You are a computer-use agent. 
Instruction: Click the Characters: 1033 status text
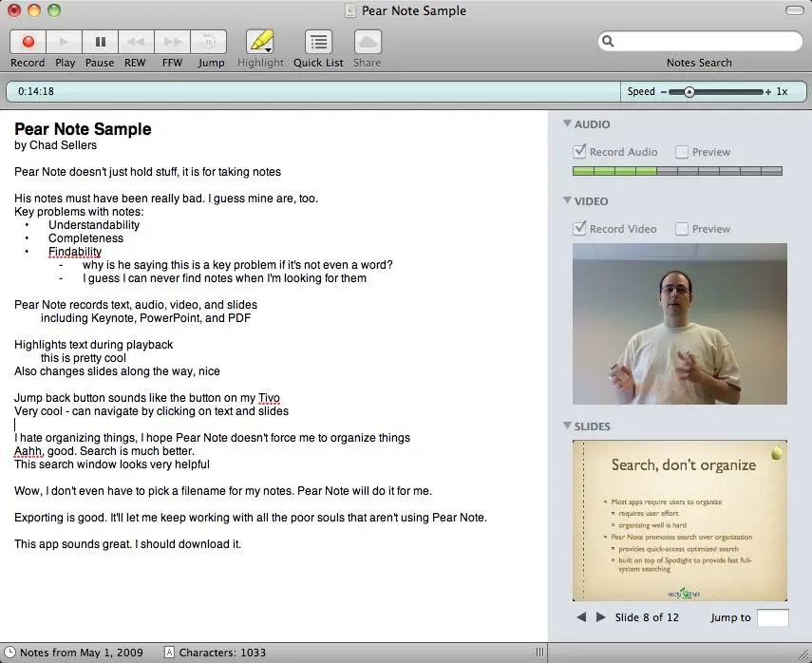(222, 653)
